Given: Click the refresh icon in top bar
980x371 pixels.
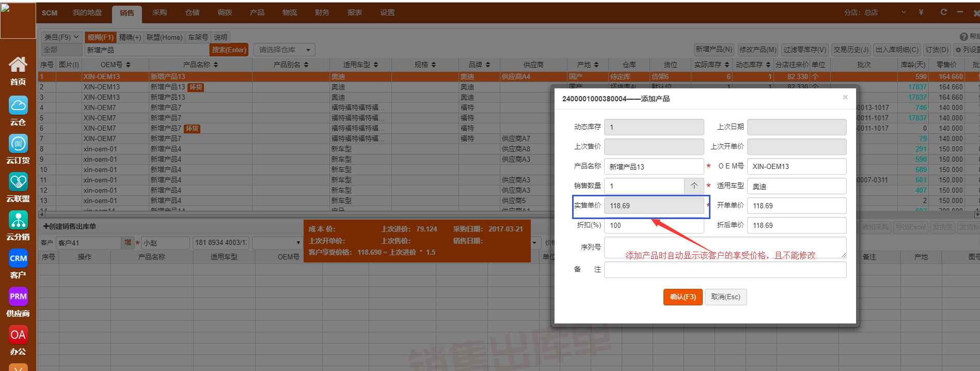Looking at the screenshot, I should pyautogui.click(x=943, y=12).
